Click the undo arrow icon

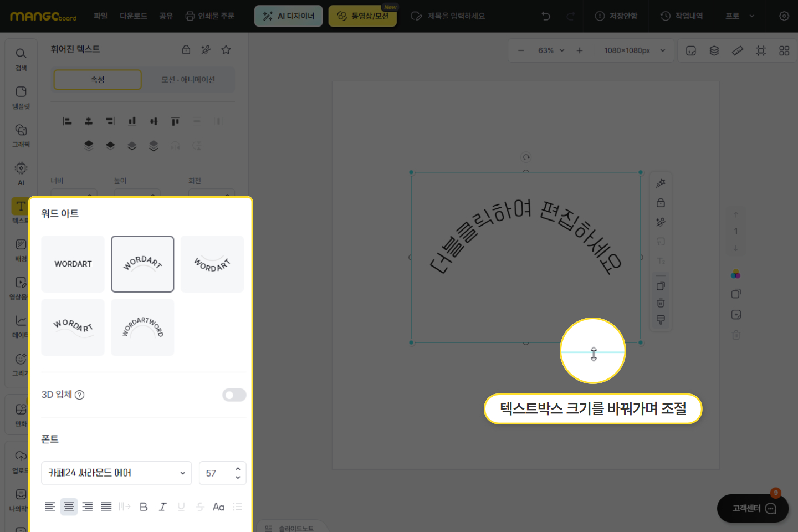[546, 16]
